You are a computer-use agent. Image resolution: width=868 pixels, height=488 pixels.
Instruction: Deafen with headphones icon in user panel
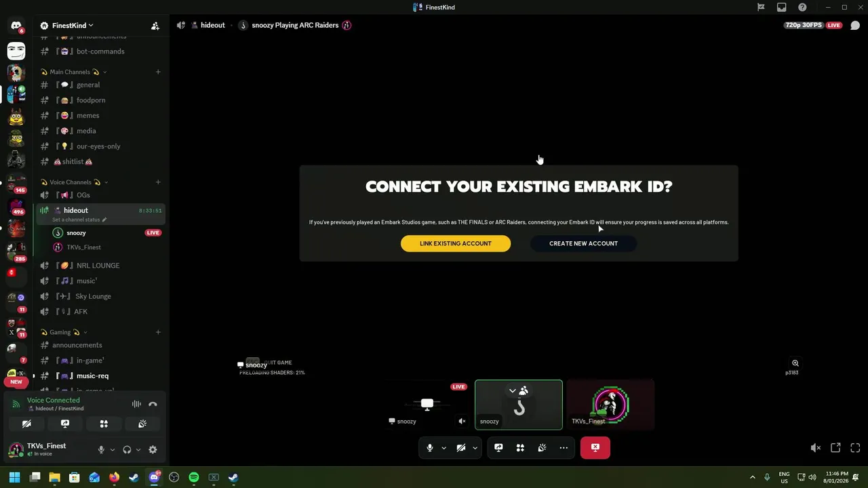(x=127, y=449)
